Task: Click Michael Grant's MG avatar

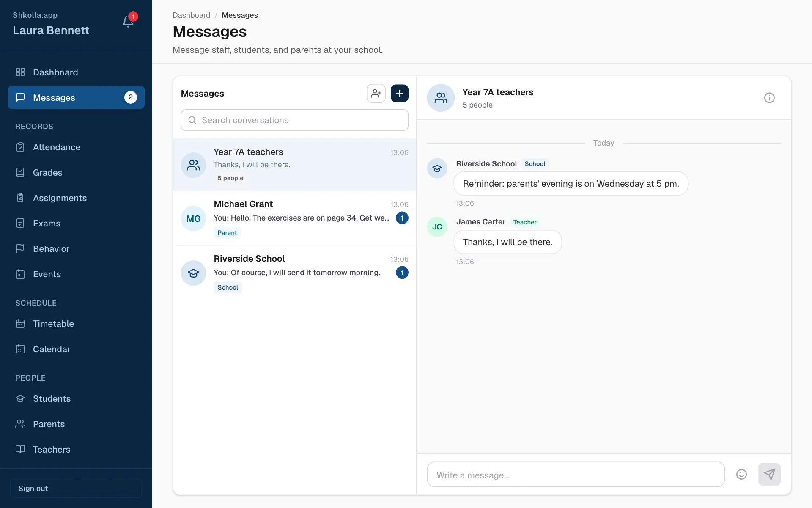Action: (x=193, y=218)
